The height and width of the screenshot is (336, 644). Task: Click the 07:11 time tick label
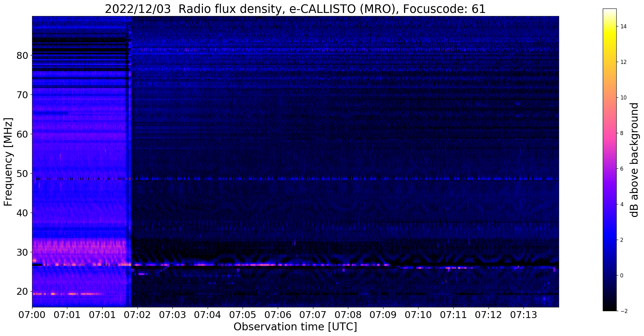pyautogui.click(x=454, y=315)
